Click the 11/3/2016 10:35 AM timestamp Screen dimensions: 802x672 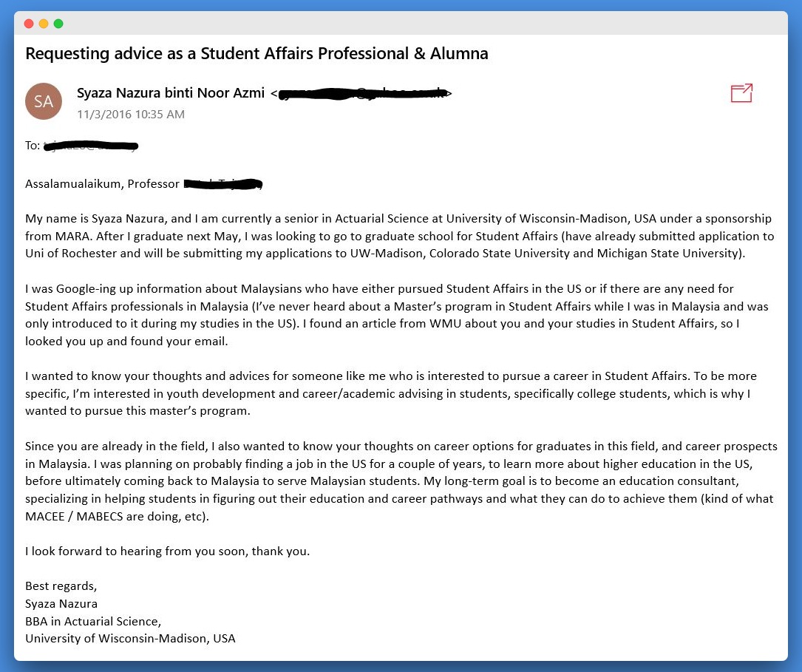tap(131, 114)
